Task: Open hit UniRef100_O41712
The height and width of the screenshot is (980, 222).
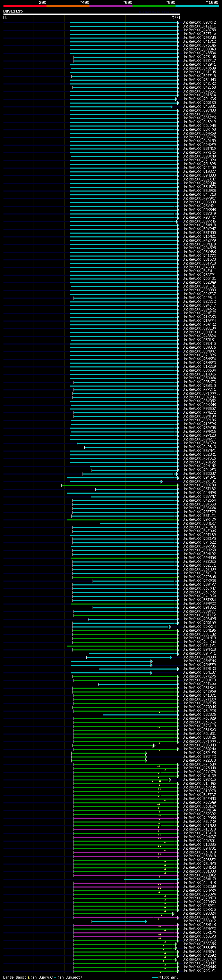Action: 199,41
